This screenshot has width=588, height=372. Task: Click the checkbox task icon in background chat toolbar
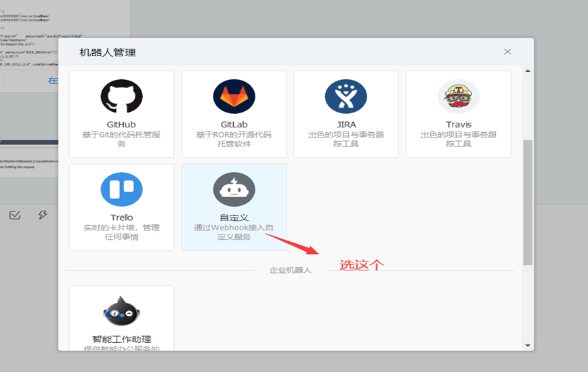tap(15, 215)
